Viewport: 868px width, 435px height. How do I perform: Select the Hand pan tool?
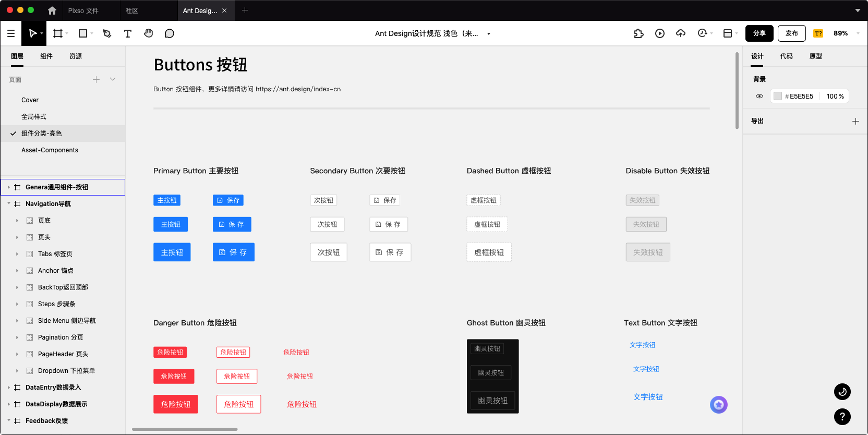149,33
